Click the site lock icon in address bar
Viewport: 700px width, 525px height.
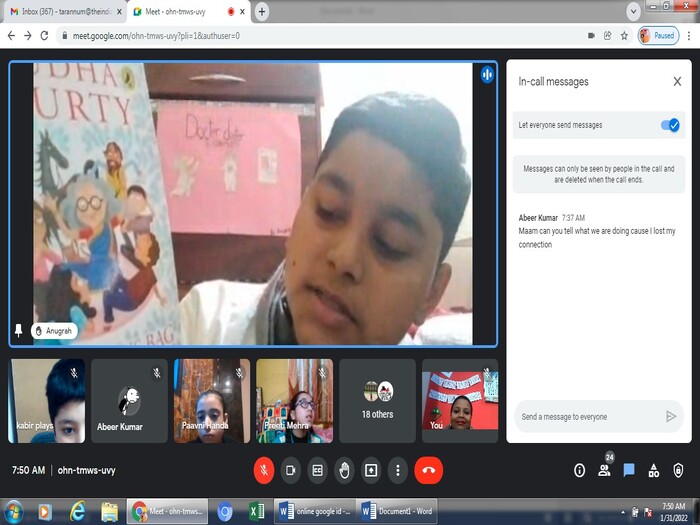click(65, 36)
